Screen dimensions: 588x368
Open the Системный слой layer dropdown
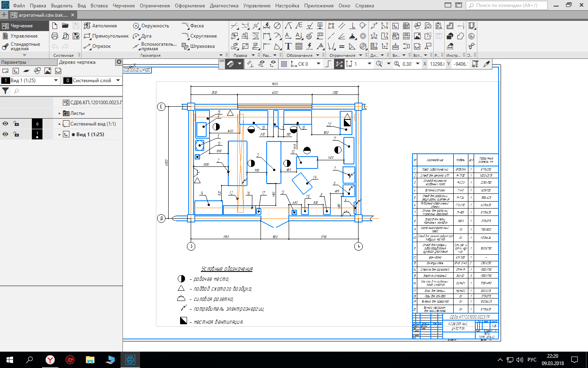(x=118, y=81)
